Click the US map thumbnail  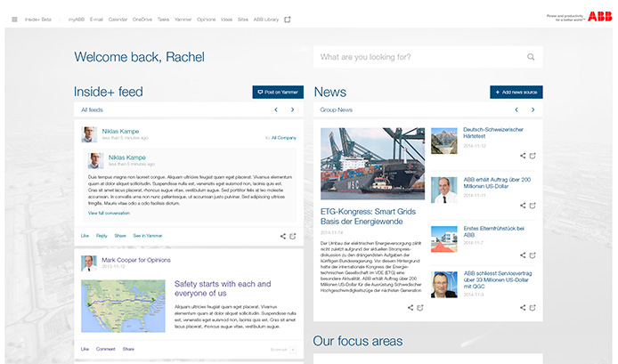pyautogui.click(x=123, y=306)
